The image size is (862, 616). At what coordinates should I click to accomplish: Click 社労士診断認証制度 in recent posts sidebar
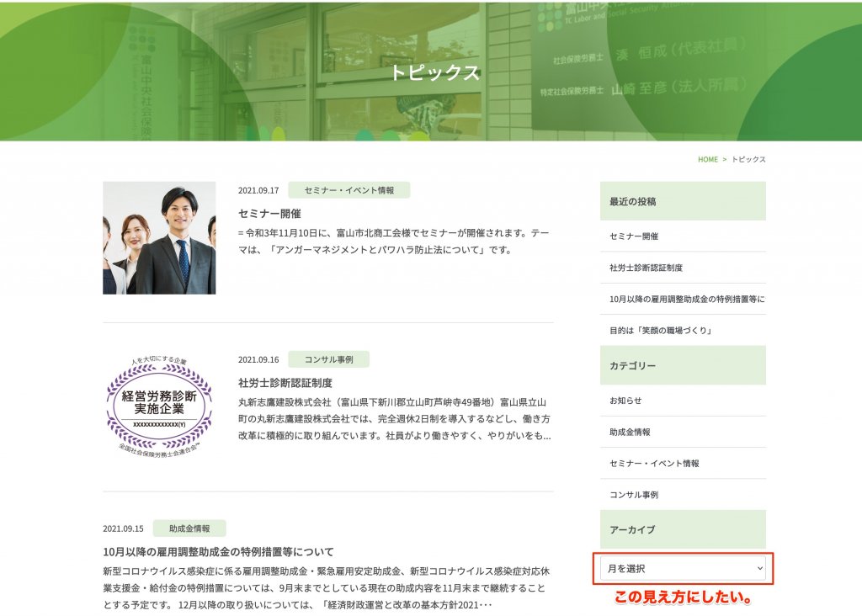pyautogui.click(x=646, y=268)
